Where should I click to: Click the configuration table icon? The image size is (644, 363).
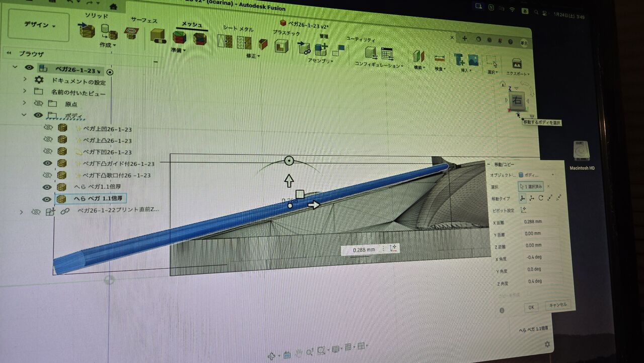tap(387, 53)
